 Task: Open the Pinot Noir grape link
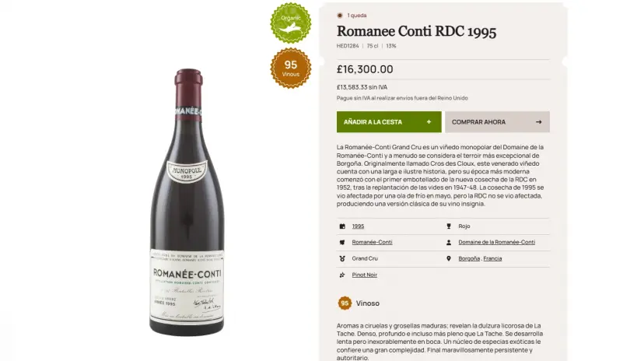[365, 275]
